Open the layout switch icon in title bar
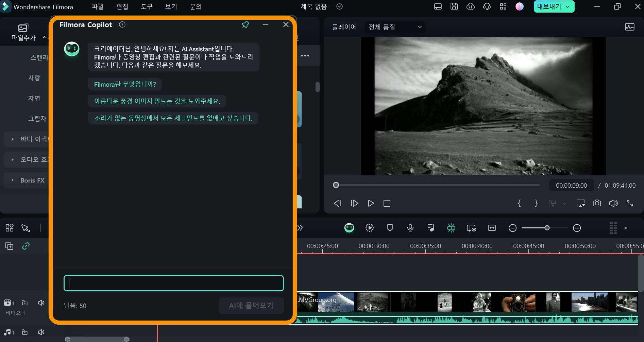Viewport: 644px width, 342px height. tap(438, 6)
